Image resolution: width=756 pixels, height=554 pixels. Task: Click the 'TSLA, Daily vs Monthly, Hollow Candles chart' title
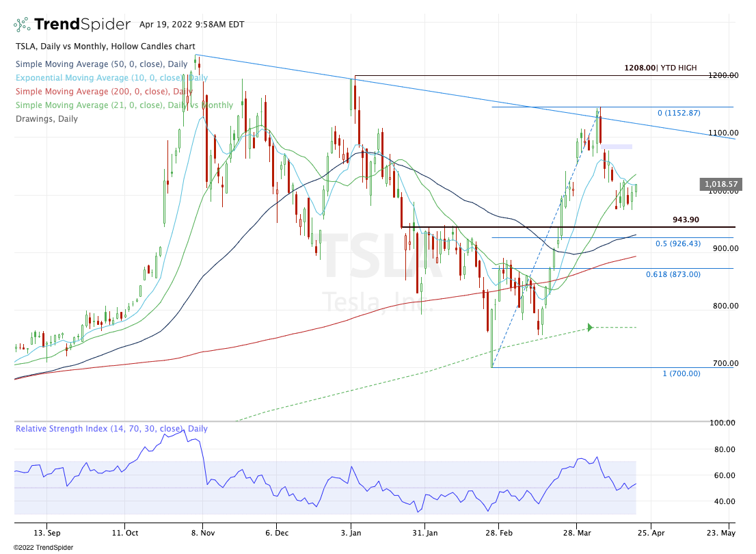pos(105,47)
